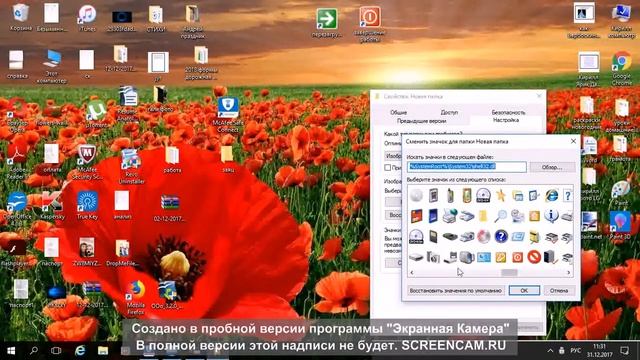Click Восстановить значения по умолчанию button
This screenshot has height=360, width=640.
pos(456,290)
